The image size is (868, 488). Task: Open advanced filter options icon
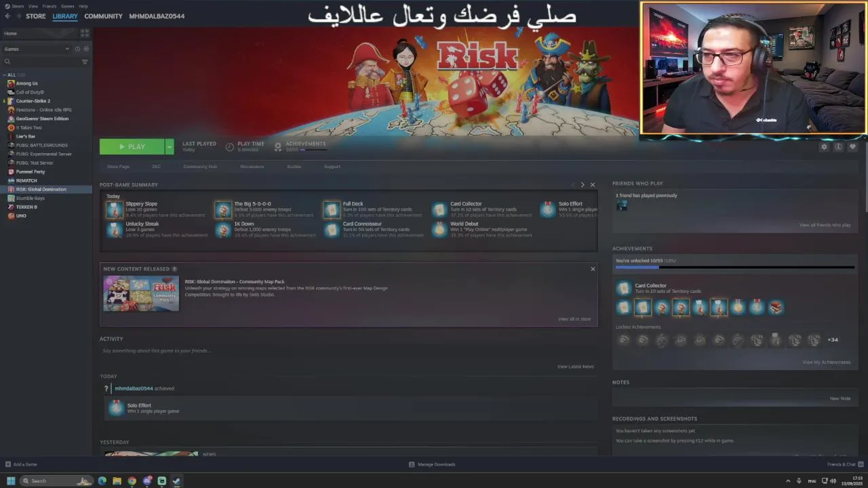[x=85, y=62]
